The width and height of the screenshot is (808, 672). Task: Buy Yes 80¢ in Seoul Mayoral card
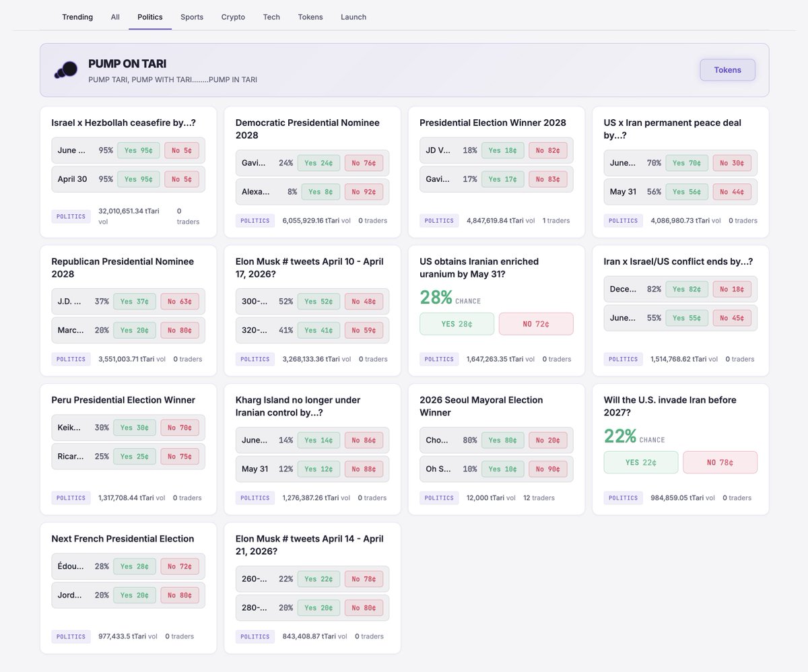pos(503,440)
